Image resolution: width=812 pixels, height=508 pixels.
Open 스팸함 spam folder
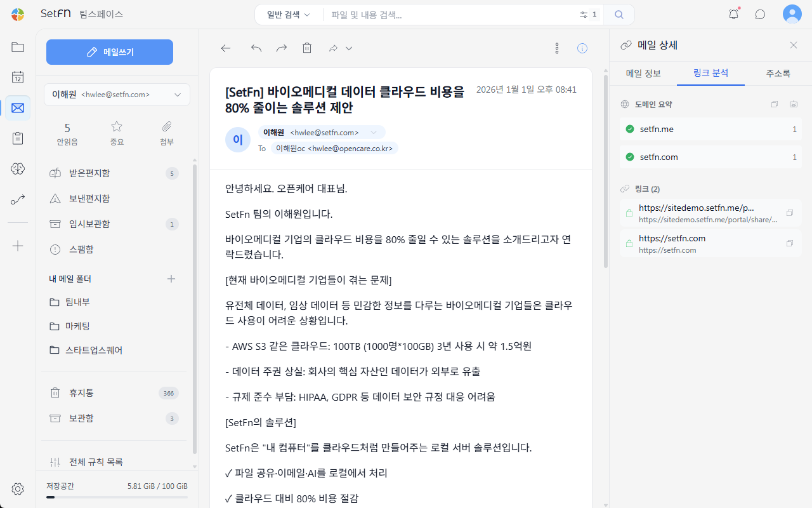click(114, 250)
